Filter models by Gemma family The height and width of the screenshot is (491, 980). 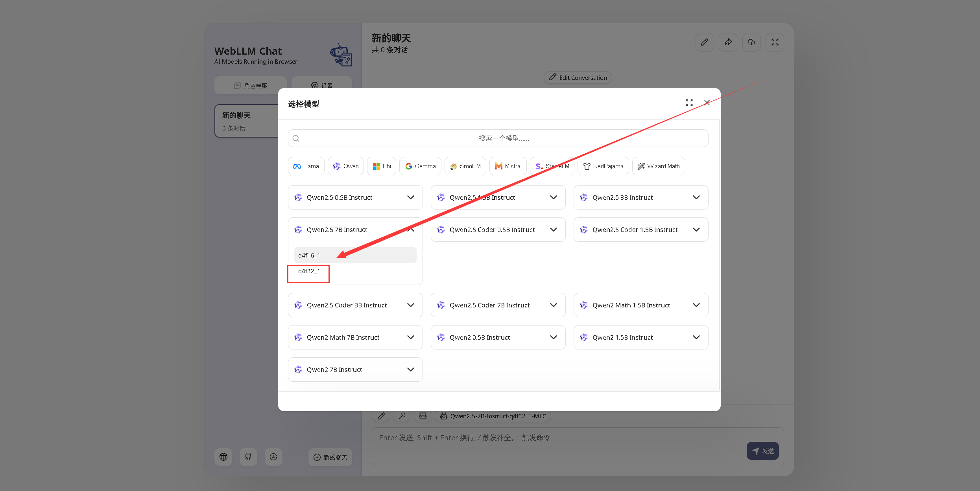pyautogui.click(x=420, y=166)
